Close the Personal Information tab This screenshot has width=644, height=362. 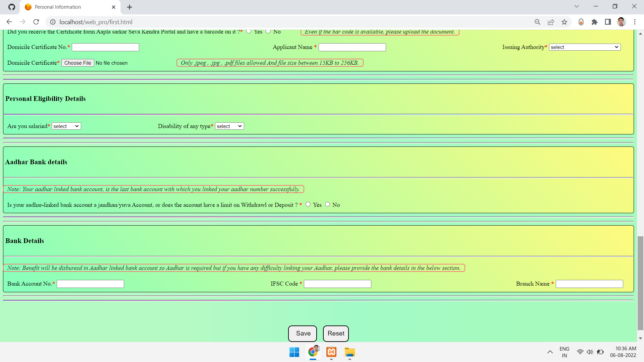coord(113,7)
